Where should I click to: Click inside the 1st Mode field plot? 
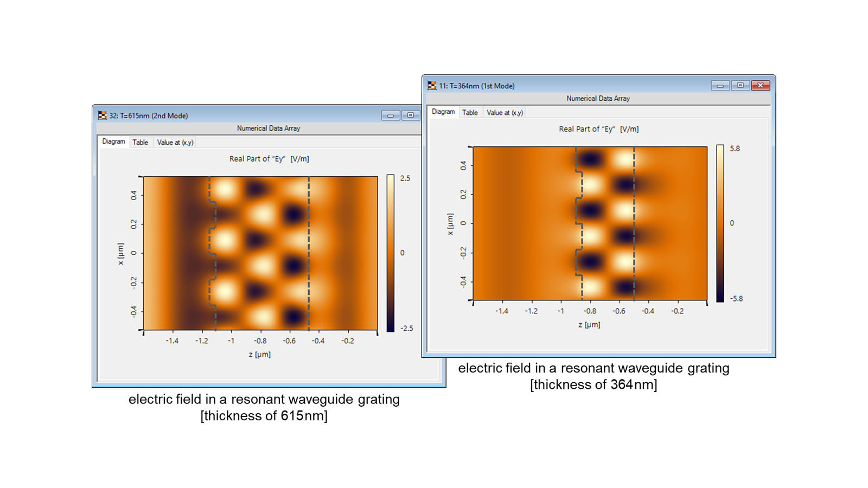coord(590,223)
